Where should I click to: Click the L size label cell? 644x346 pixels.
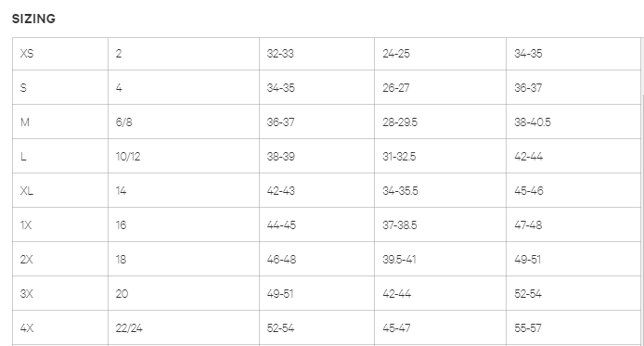pos(60,157)
